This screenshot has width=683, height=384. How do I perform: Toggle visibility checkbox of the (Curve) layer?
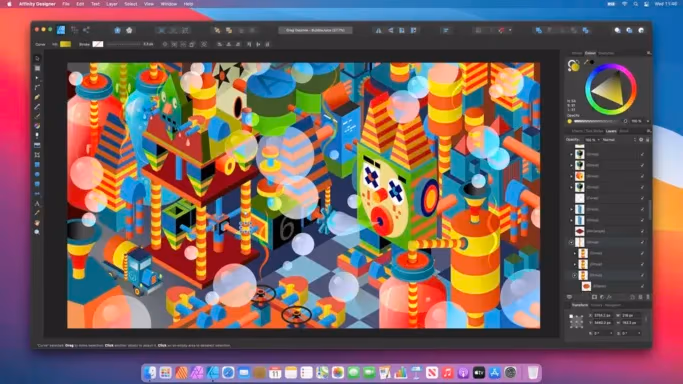click(642, 198)
